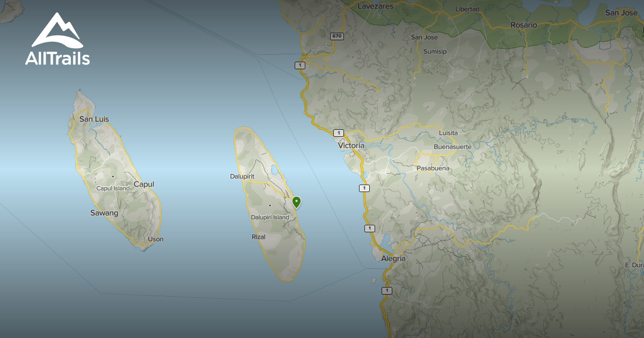Click the Capul Island label
The image size is (644, 338).
pos(113,188)
